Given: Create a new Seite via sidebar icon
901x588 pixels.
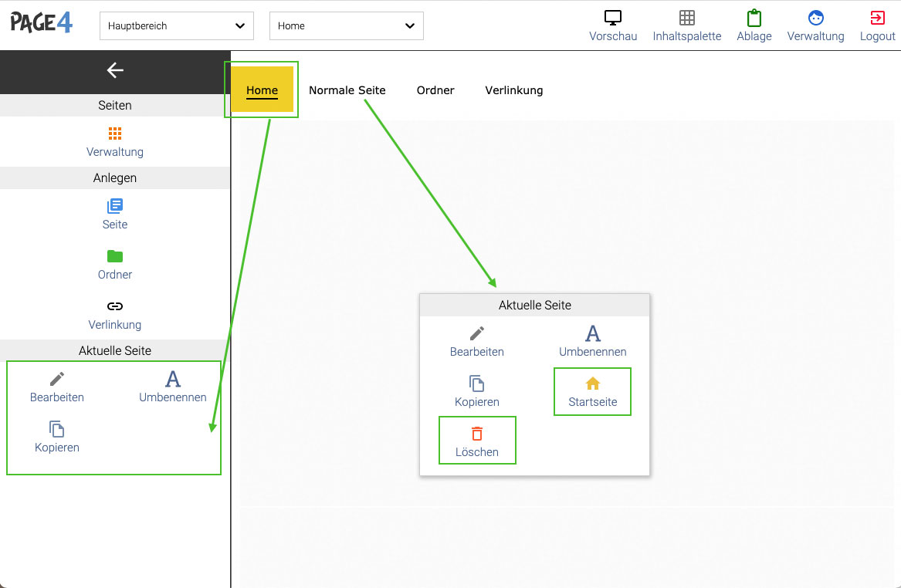Looking at the screenshot, I should click(115, 205).
